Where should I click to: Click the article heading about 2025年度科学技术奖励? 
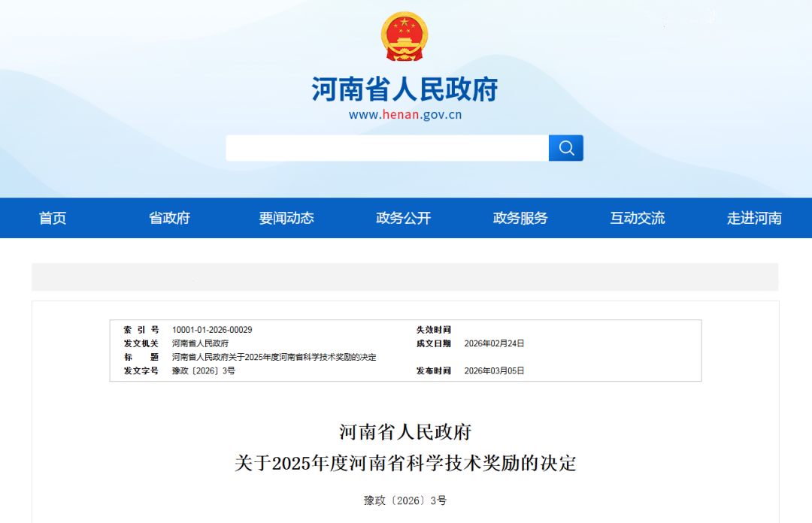click(404, 463)
